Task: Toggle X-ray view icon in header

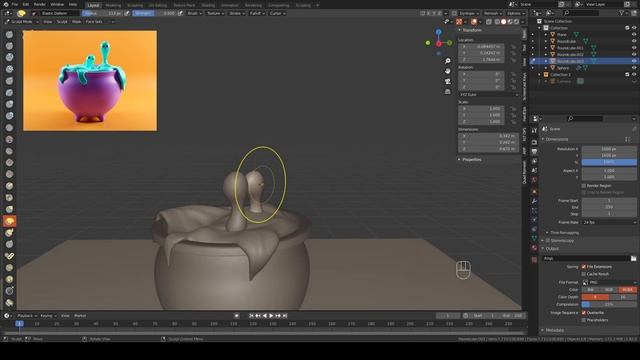Action: tap(489, 22)
